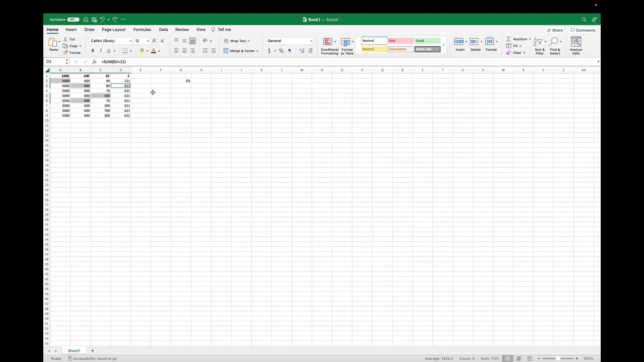Image resolution: width=644 pixels, height=362 pixels.
Task: Toggle the AutoSave switch
Action: point(73,19)
